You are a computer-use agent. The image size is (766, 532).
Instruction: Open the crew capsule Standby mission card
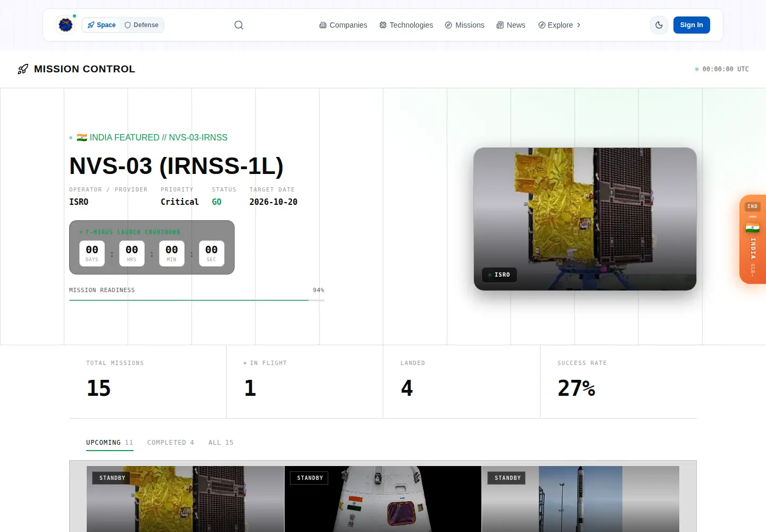coord(383,499)
